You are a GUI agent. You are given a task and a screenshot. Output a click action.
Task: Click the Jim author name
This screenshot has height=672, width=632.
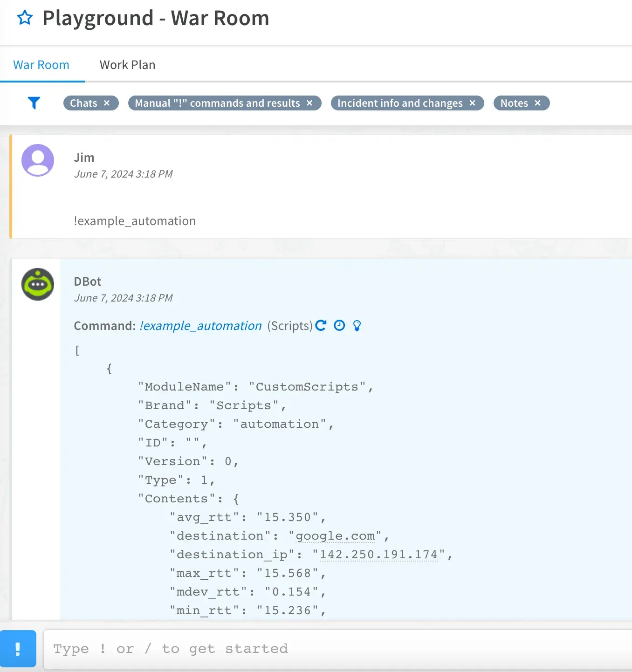point(84,158)
